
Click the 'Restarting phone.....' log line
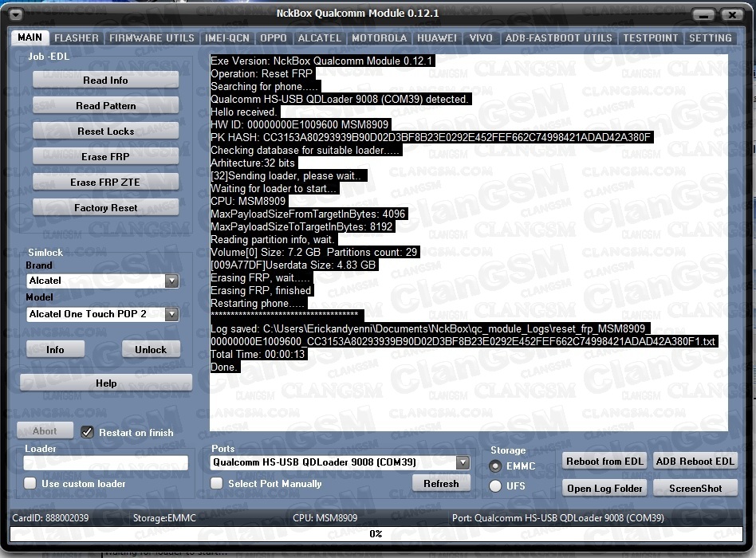(x=258, y=304)
